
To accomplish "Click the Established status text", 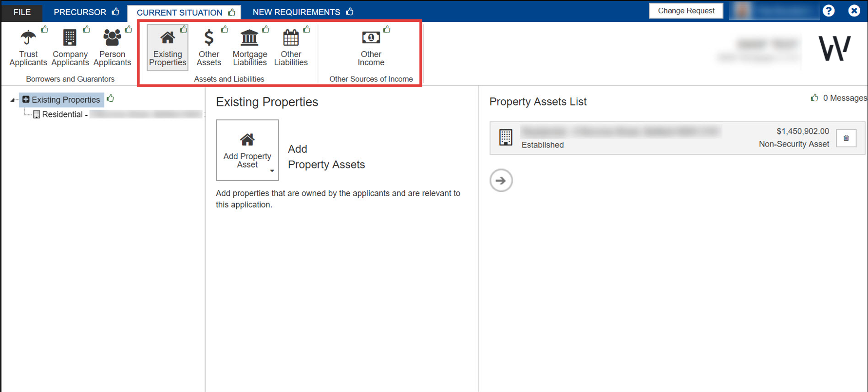I will (543, 145).
